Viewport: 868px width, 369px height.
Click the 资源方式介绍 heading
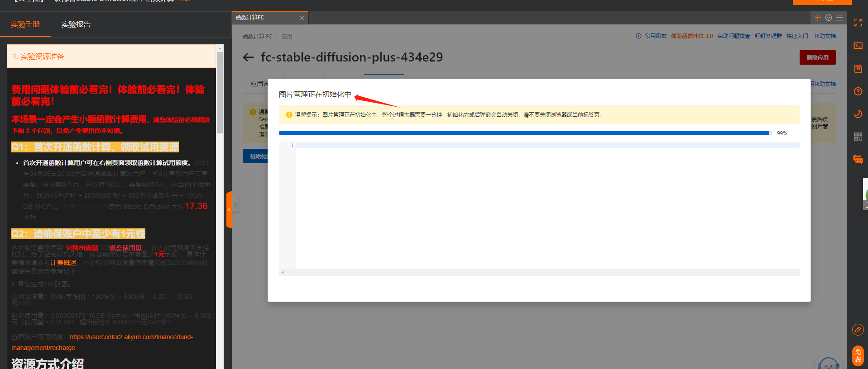(48, 364)
